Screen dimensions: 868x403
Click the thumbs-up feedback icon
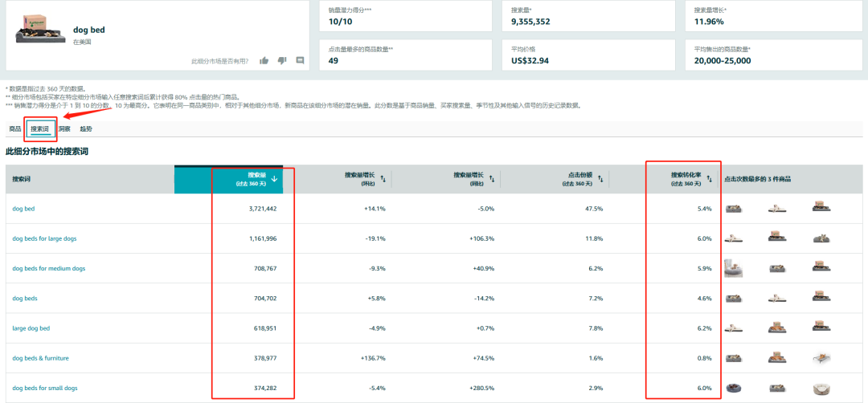[264, 60]
